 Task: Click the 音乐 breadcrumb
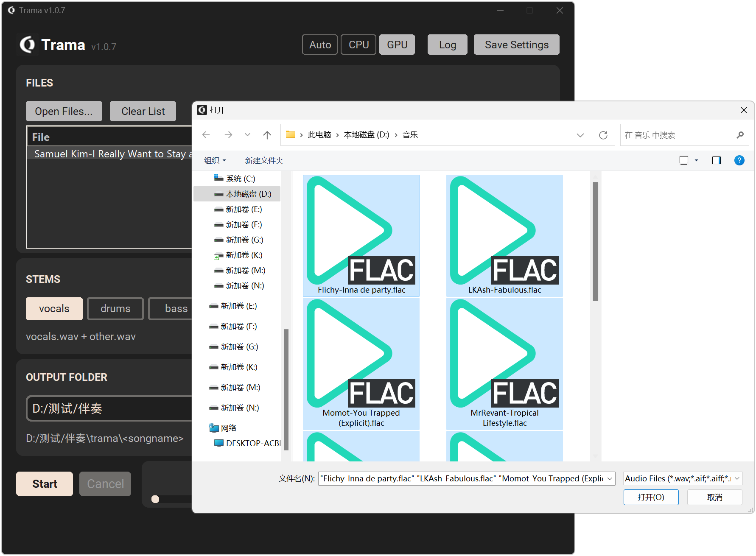[x=410, y=135]
